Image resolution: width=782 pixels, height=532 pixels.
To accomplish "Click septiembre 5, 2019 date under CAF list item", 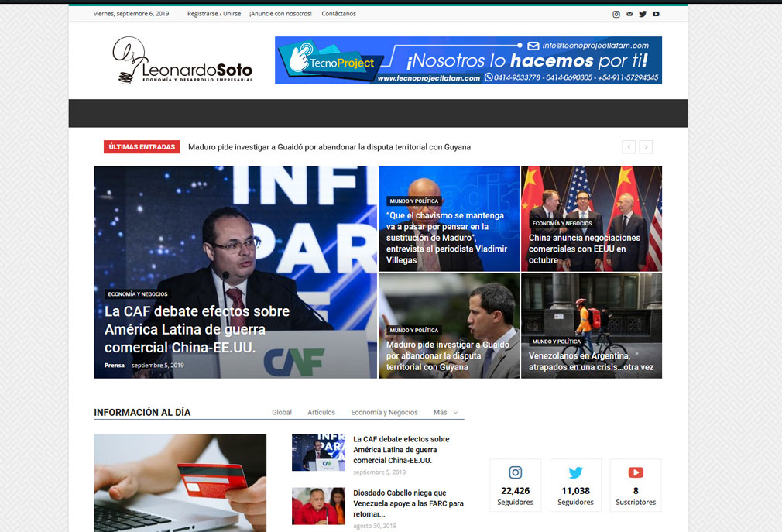I will [379, 472].
